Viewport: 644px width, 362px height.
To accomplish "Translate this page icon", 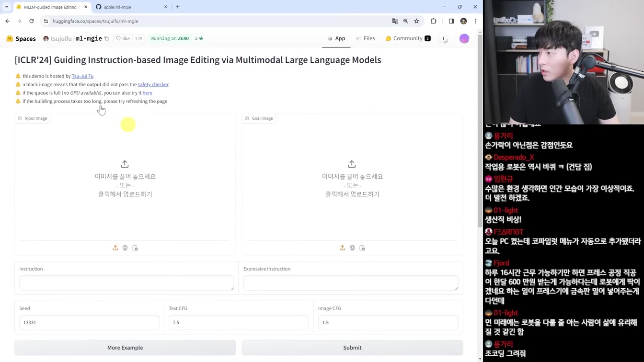I will 395,21.
